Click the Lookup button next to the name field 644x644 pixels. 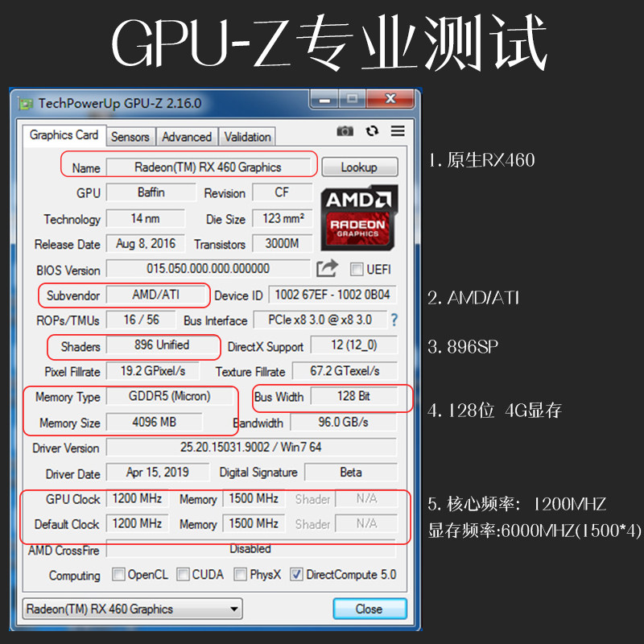pos(360,167)
